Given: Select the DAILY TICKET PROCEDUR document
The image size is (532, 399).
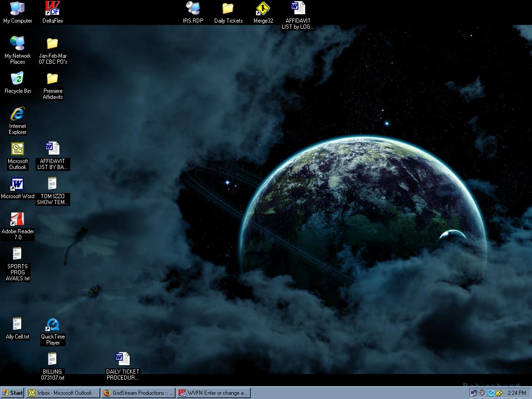Looking at the screenshot, I should [x=122, y=360].
